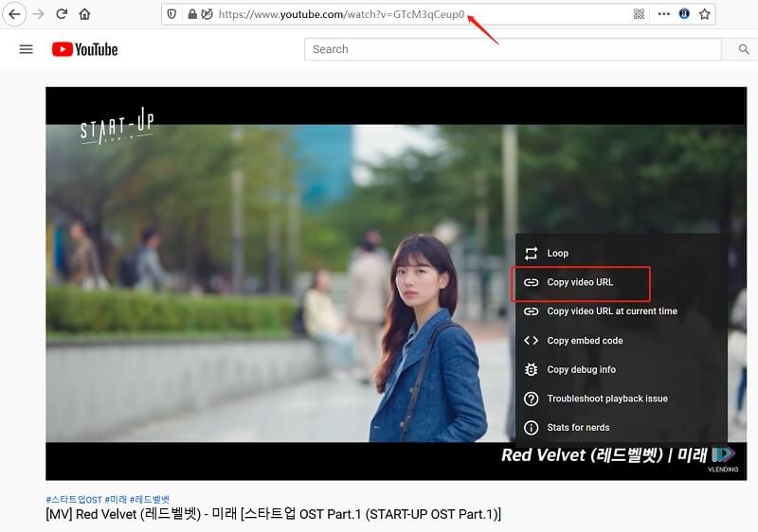Open the browser home page
This screenshot has height=532, width=758.
click(x=84, y=14)
